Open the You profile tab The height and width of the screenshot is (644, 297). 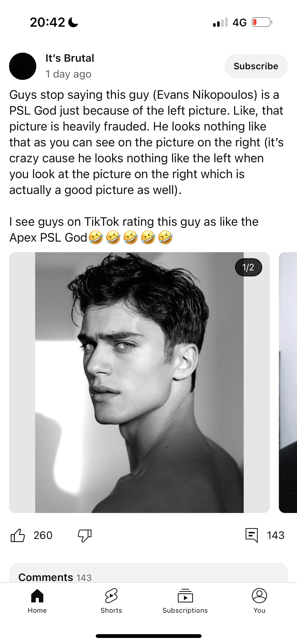[259, 601]
